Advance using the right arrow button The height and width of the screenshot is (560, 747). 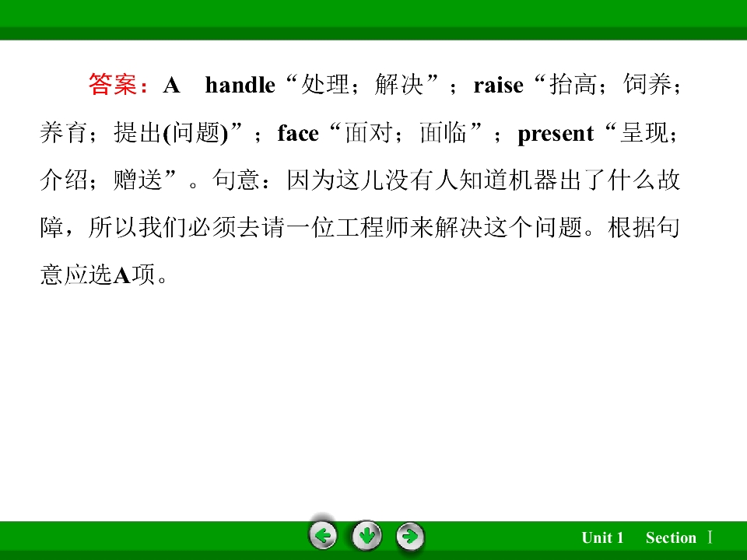410,536
